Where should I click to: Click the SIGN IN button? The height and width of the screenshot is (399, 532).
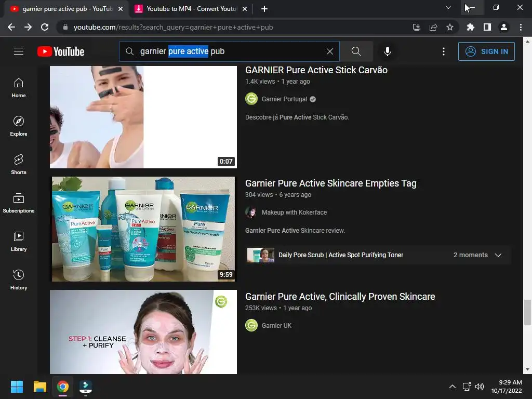tap(486, 51)
